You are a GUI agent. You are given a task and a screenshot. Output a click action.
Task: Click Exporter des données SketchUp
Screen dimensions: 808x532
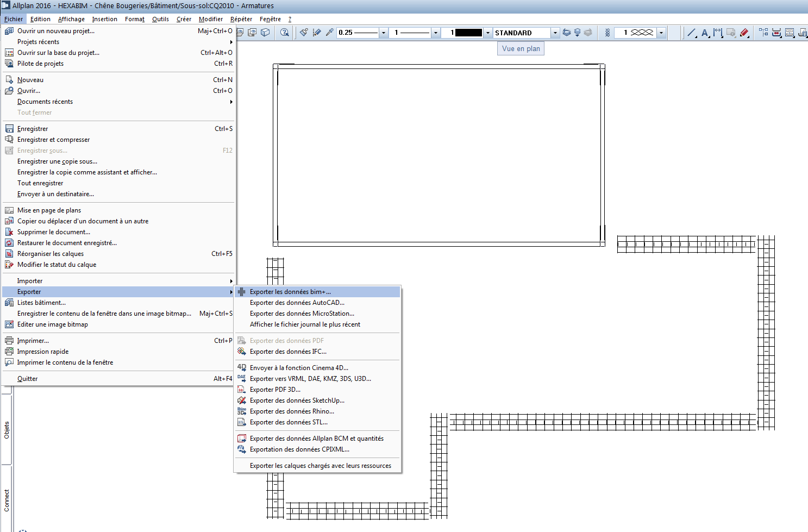297,400
